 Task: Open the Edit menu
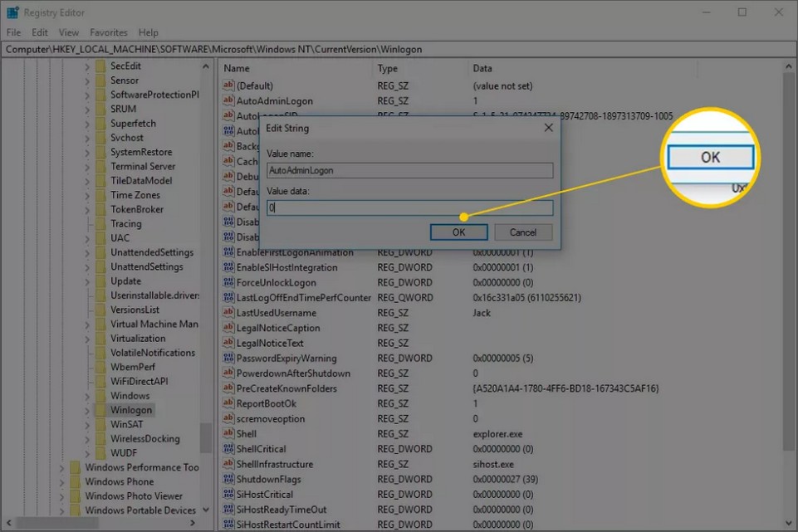click(x=40, y=32)
